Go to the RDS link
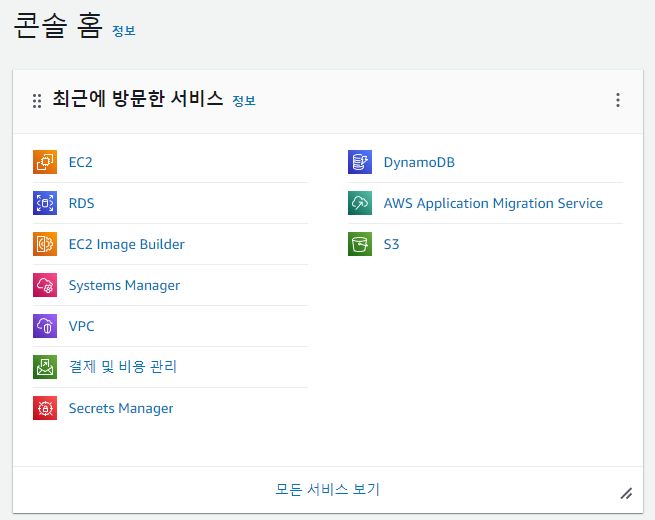655x520 pixels. point(81,203)
